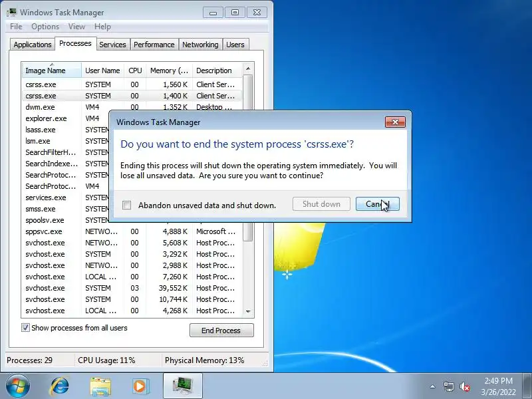The image size is (532, 399).
Task: Select svchost.exe row using 2,988 K
Action: click(132, 265)
